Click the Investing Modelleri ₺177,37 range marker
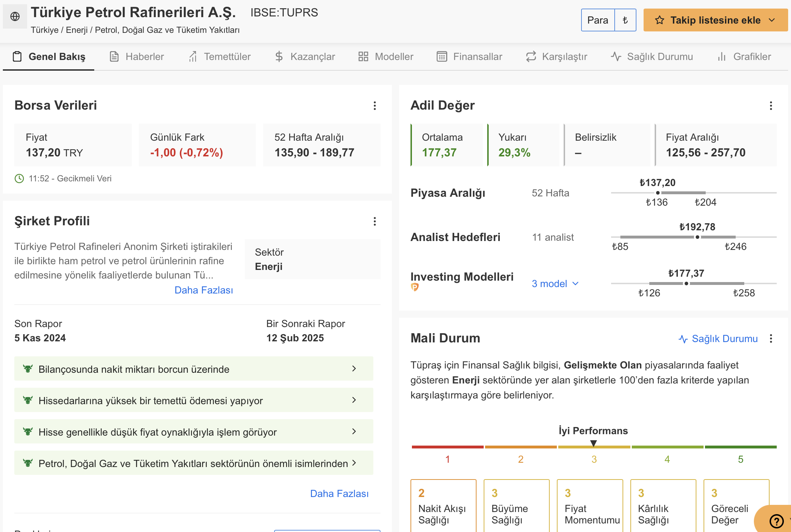The image size is (791, 532). (686, 283)
